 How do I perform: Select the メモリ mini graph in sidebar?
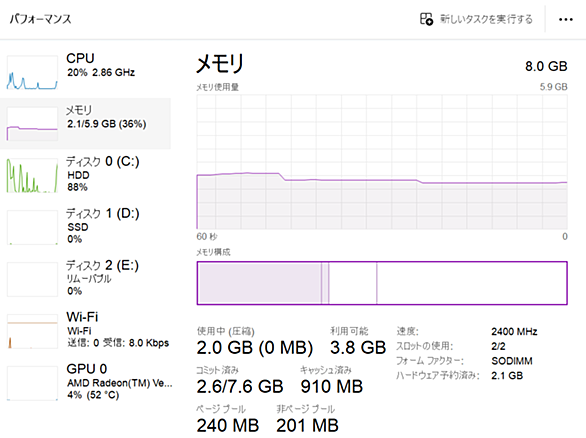pos(32,124)
